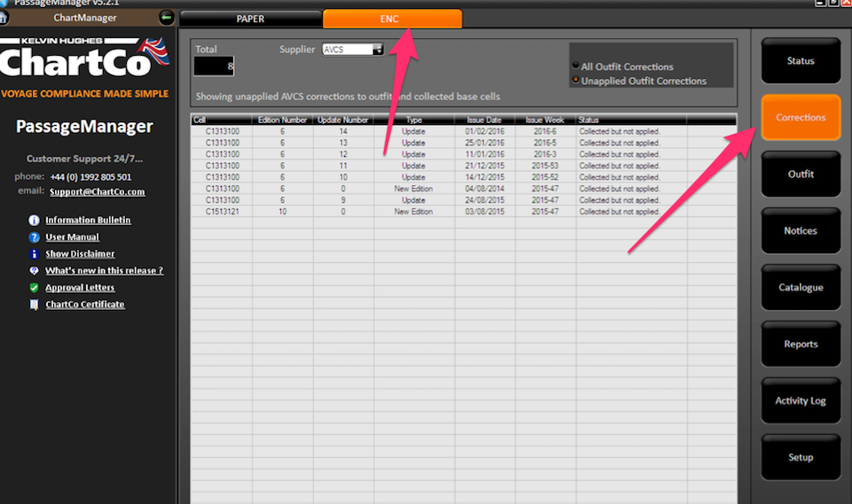Select C1313100 New Edition row
The image size is (852, 504).
(464, 189)
